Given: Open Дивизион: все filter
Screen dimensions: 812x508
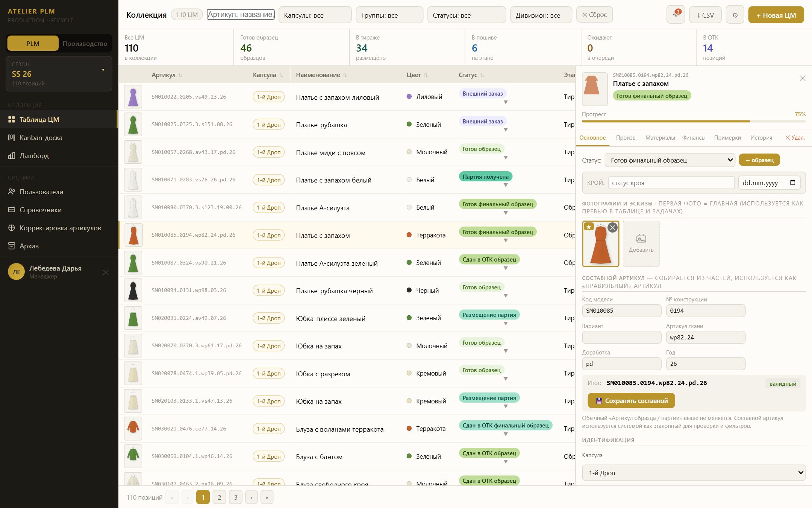Looking at the screenshot, I should [x=541, y=15].
